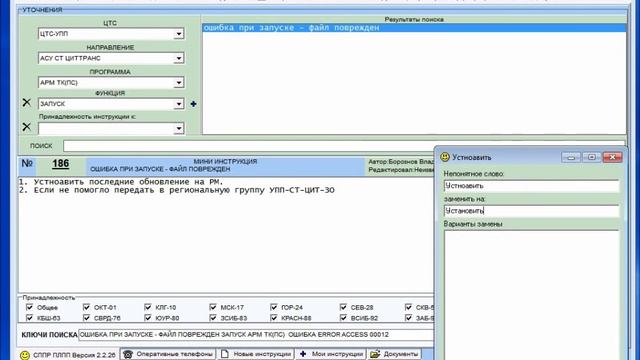The width and height of the screenshot is (640, 360).
Task: Close the Устноавить dialog
Action: [x=612, y=157]
